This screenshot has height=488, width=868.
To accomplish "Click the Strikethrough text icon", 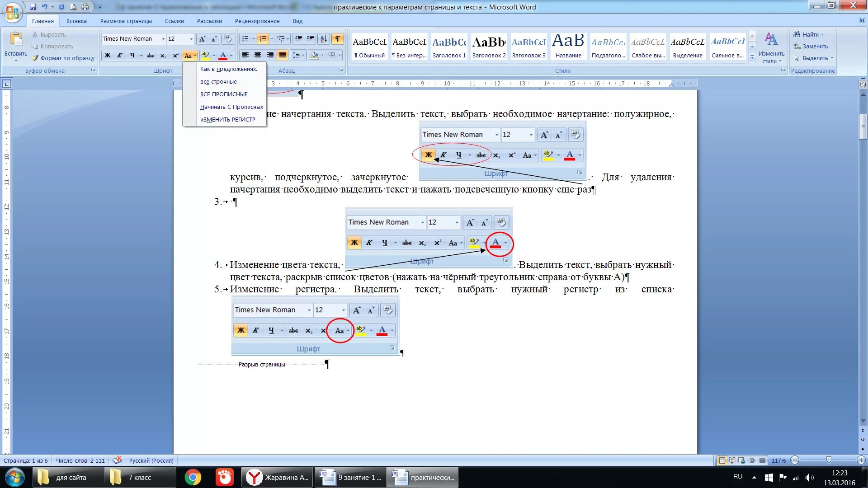I will [x=150, y=55].
